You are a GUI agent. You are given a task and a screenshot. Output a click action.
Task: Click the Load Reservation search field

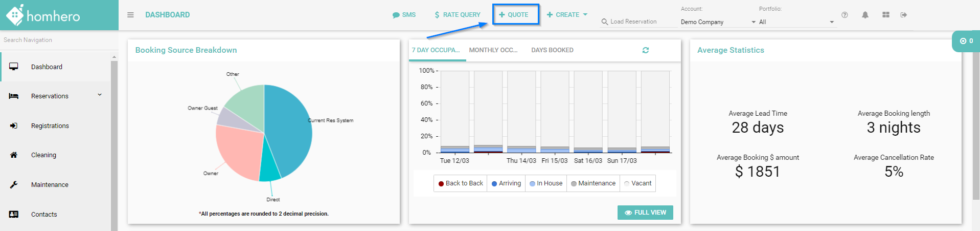click(636, 22)
